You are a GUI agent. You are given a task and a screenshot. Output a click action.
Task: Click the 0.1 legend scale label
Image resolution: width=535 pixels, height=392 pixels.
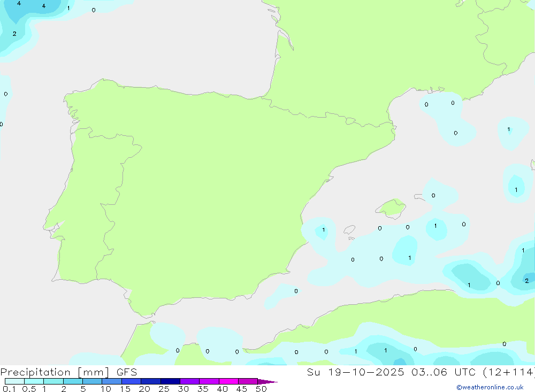[x=9, y=389]
